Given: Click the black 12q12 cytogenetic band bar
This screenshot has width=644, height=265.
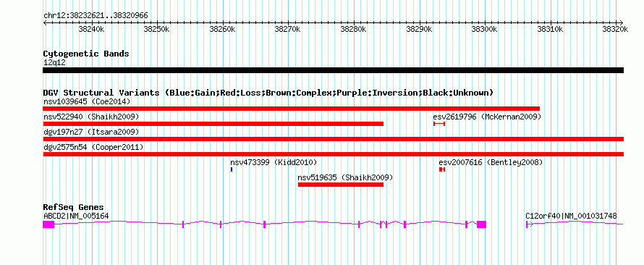Looking at the screenshot, I should pos(333,70).
